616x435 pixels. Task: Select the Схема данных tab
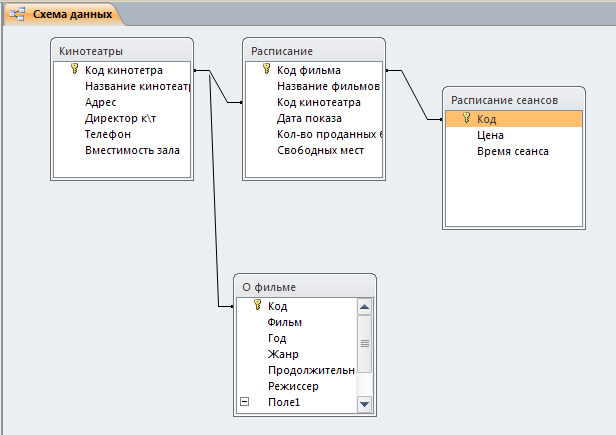click(63, 14)
